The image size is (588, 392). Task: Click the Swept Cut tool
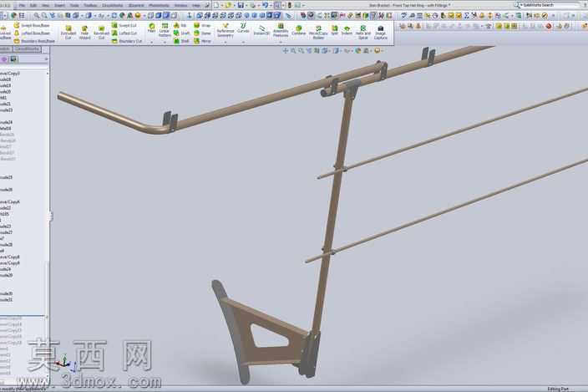point(124,26)
